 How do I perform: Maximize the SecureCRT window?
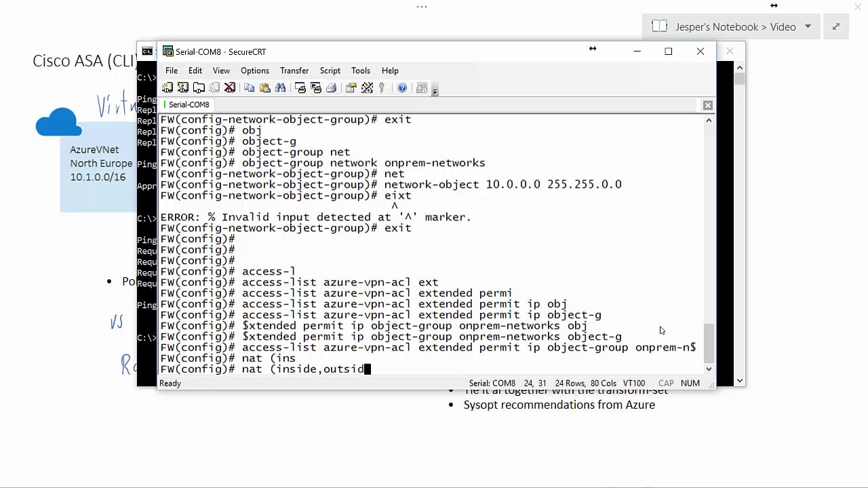[669, 52]
